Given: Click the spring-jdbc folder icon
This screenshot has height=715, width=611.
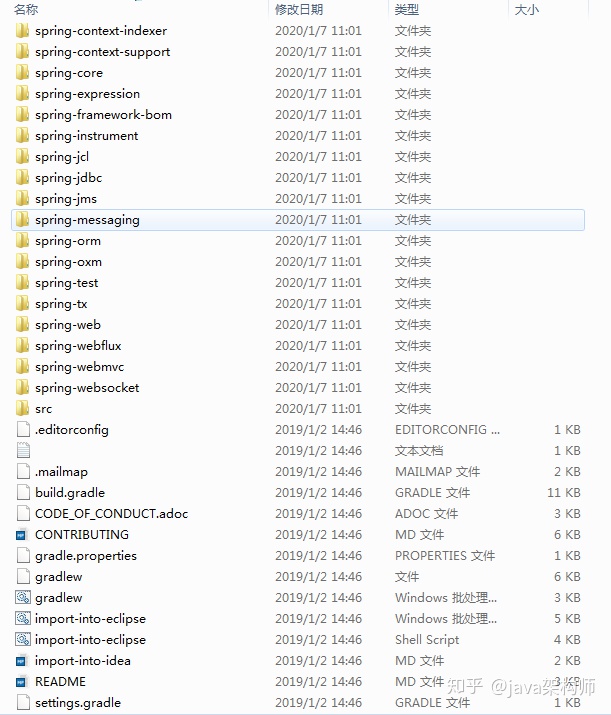Looking at the screenshot, I should tap(22, 177).
